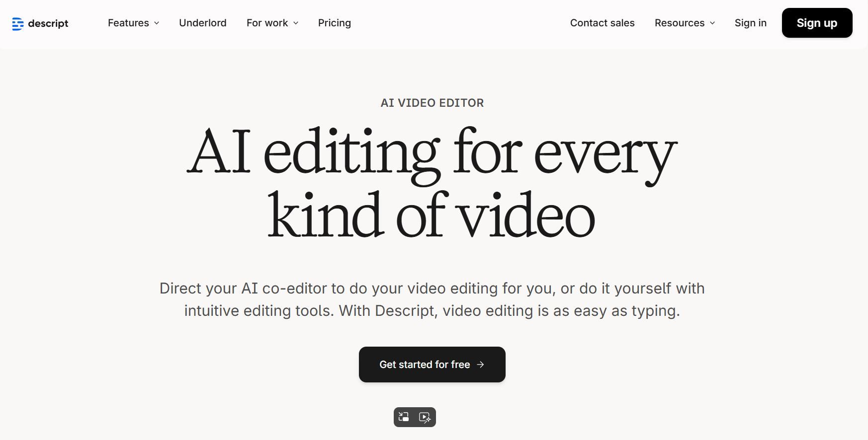Screen dimensions: 868x440
Task: Navigate to the Pricing page
Action: click(x=334, y=23)
